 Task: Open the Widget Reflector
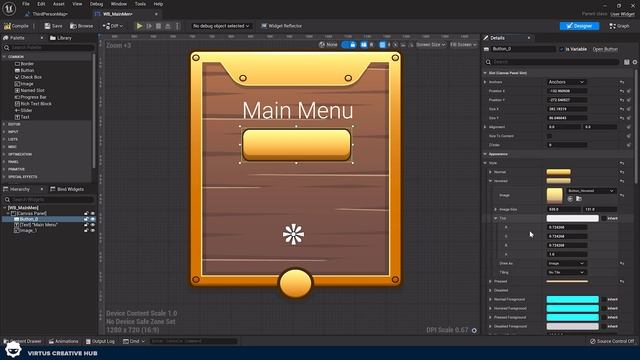[x=282, y=26]
